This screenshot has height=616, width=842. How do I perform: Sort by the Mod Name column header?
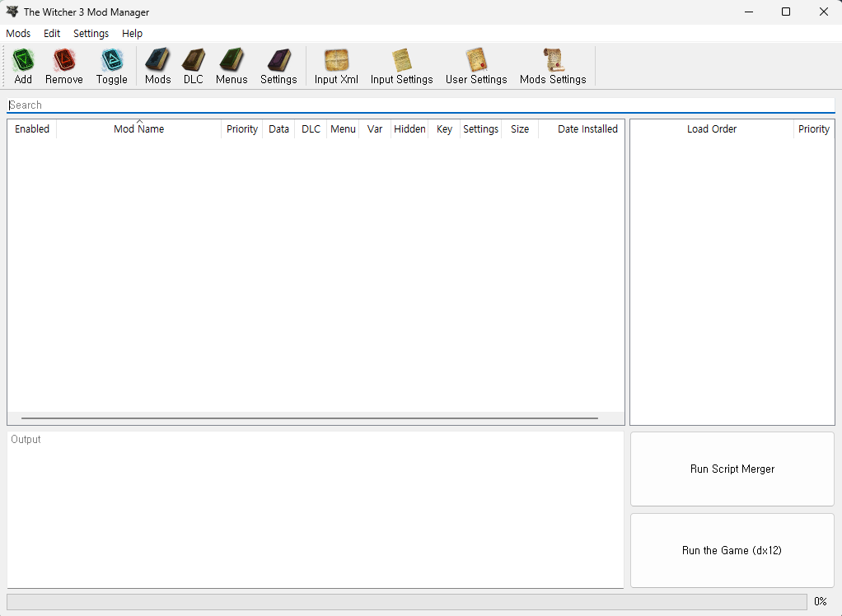[x=138, y=128]
